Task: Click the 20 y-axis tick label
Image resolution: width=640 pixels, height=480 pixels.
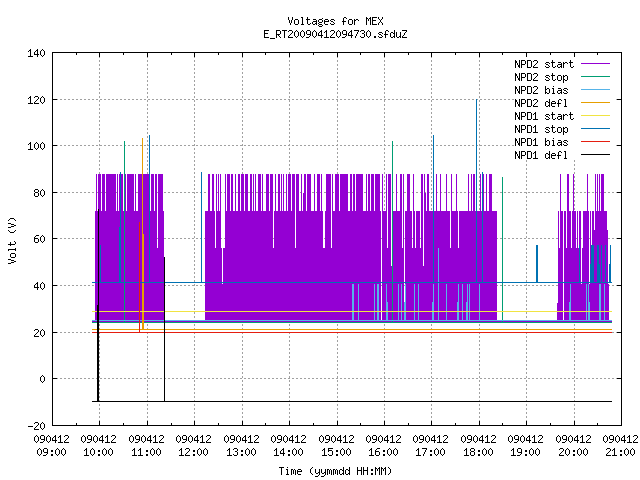Action: 39,333
